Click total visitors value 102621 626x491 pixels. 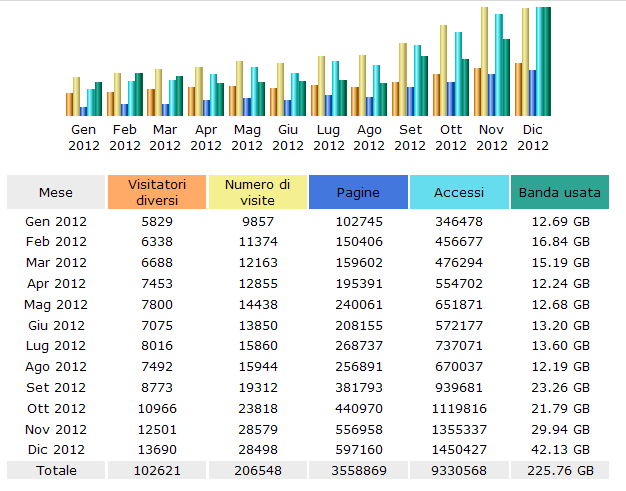(157, 471)
